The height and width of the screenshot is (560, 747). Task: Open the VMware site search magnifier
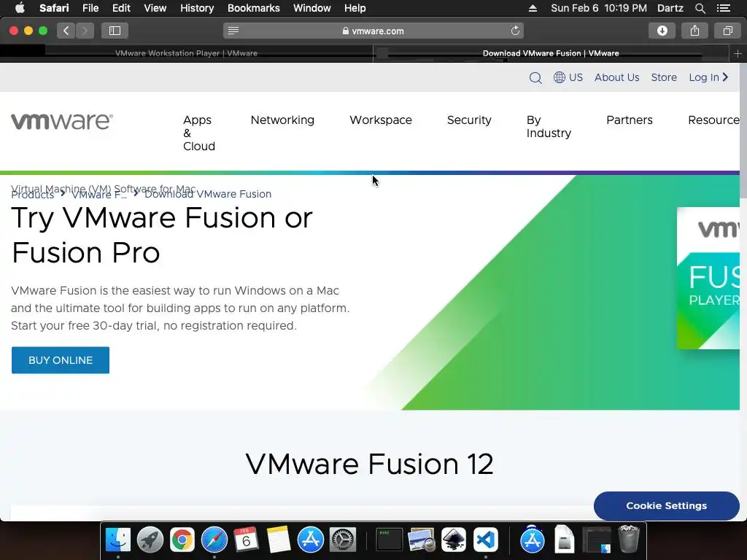pyautogui.click(x=535, y=77)
